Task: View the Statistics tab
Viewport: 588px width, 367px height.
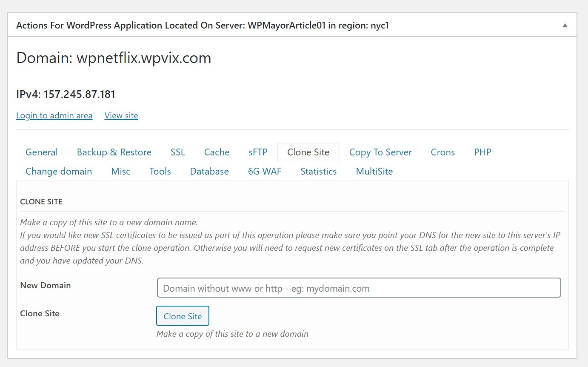Action: 319,172
